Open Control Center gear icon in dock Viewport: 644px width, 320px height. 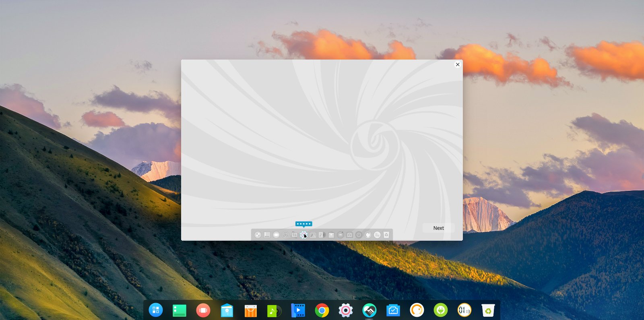click(346, 310)
